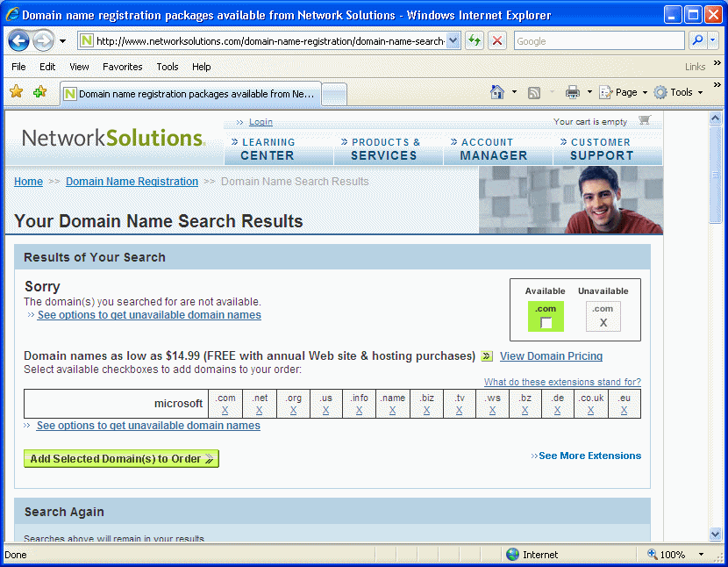Screen dimensions: 728x567
Task: Go back with the Back arrow button
Action: tap(19, 41)
